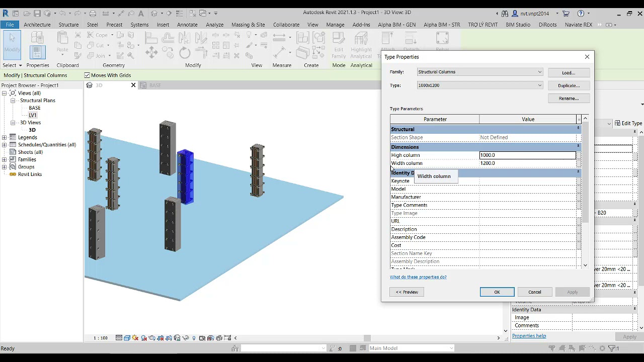Click the Edit Family ribbon button
This screenshot has height=362, width=644.
339,45
